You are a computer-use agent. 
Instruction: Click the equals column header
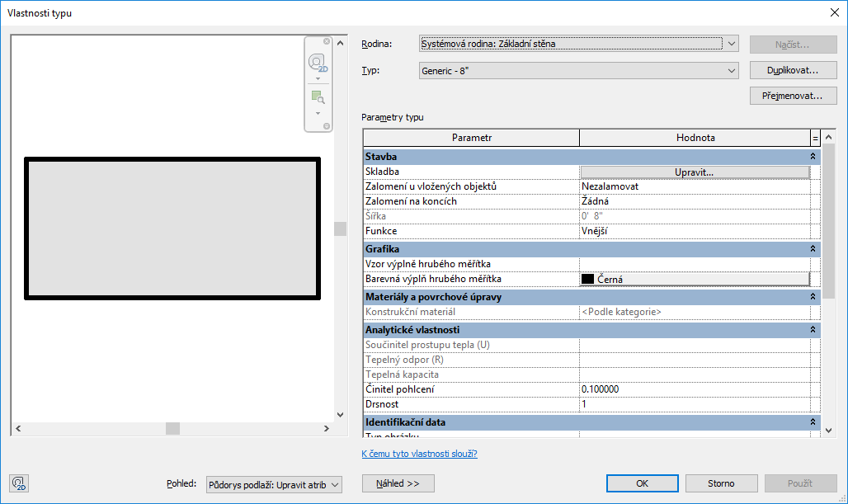point(815,138)
